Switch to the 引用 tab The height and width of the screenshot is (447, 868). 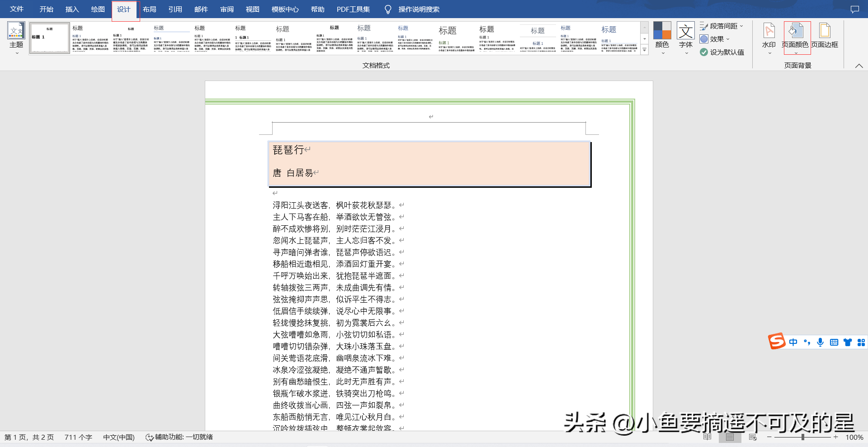pos(175,9)
